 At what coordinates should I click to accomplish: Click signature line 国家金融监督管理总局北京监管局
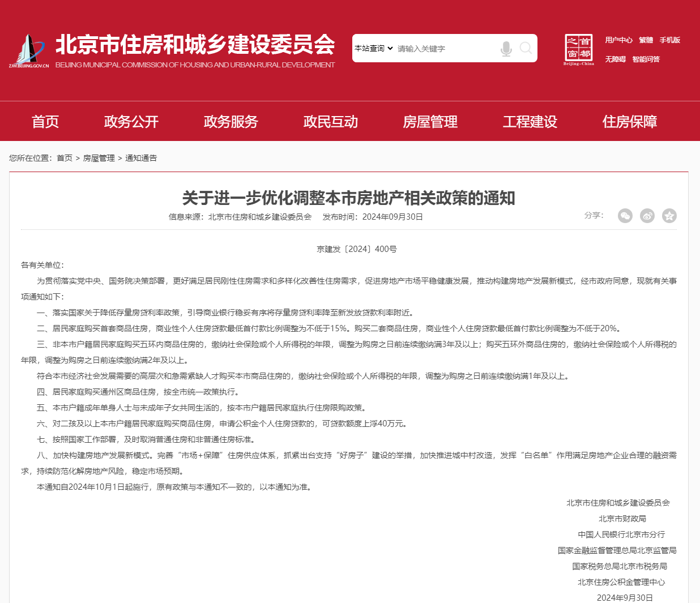point(617,550)
